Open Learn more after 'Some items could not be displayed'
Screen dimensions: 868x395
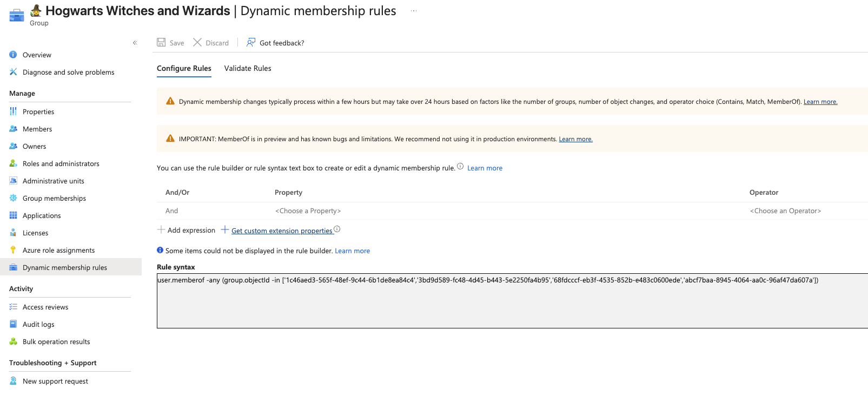352,251
